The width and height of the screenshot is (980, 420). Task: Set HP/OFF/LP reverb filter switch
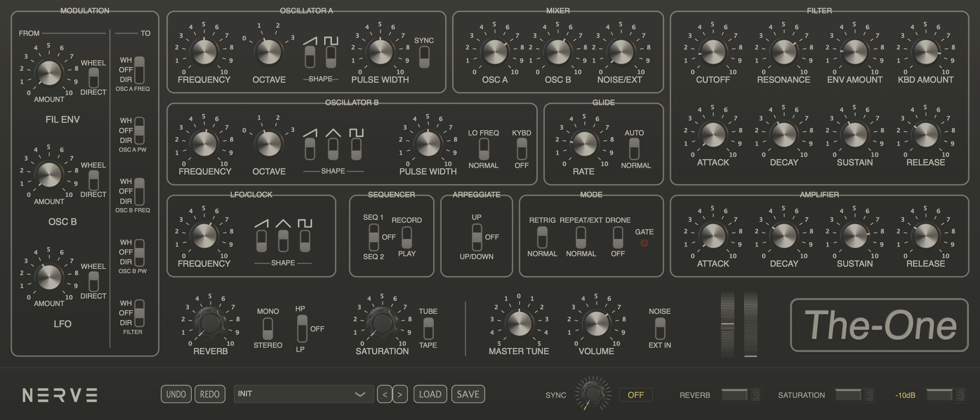pos(302,329)
